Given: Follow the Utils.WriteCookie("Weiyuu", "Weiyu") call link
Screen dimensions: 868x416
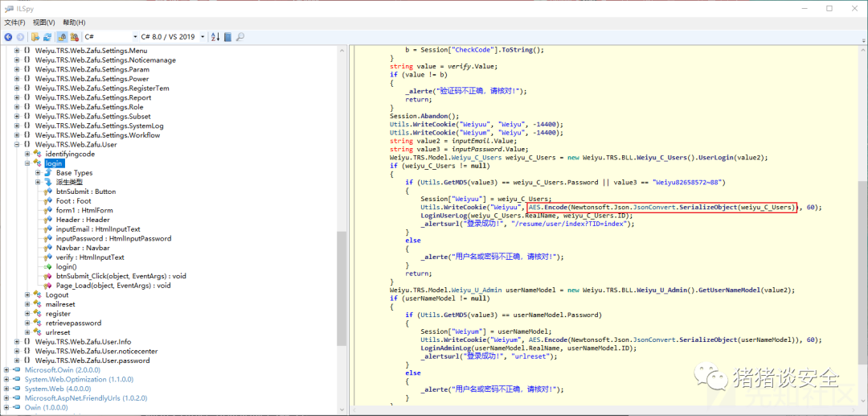Looking at the screenshot, I should [476, 124].
